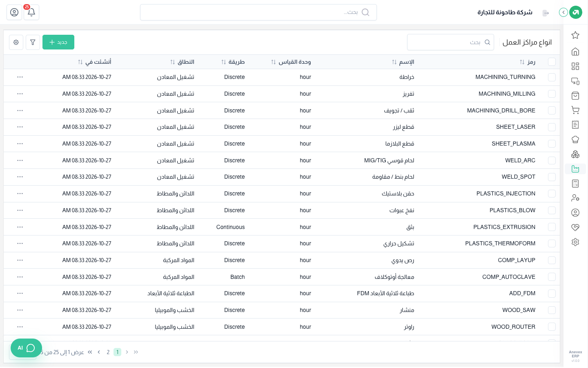Open the monitor devices icon in sidebar

[575, 81]
